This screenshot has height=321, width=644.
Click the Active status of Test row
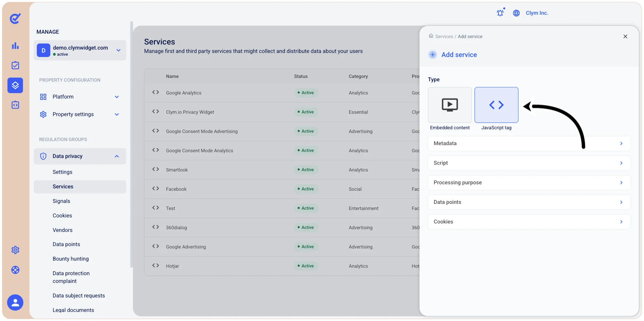(306, 208)
